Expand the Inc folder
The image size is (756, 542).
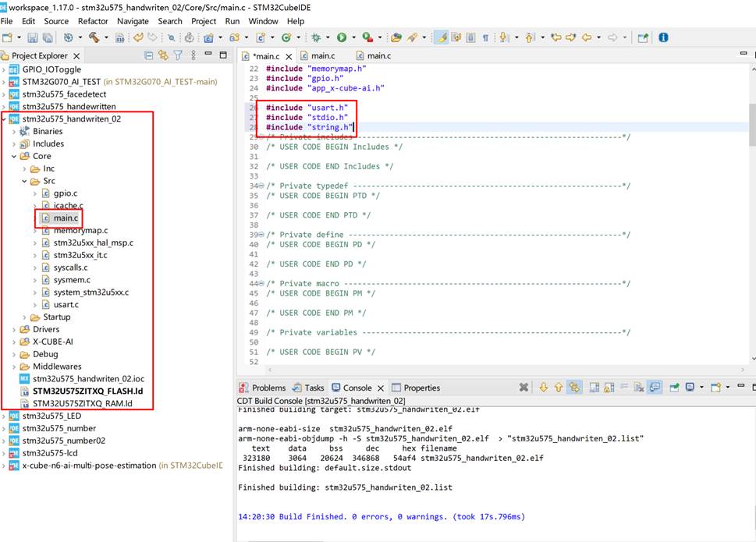(25, 168)
